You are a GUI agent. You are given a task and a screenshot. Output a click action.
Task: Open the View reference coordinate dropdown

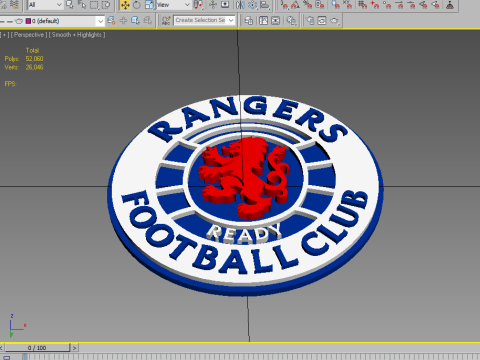(x=173, y=5)
